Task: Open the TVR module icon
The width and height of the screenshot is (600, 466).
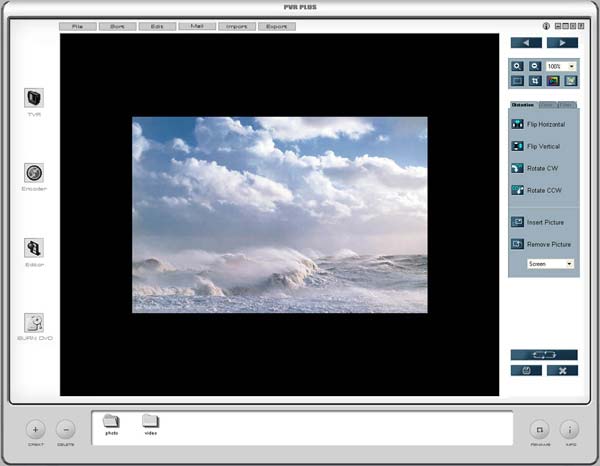Action: coord(34,98)
